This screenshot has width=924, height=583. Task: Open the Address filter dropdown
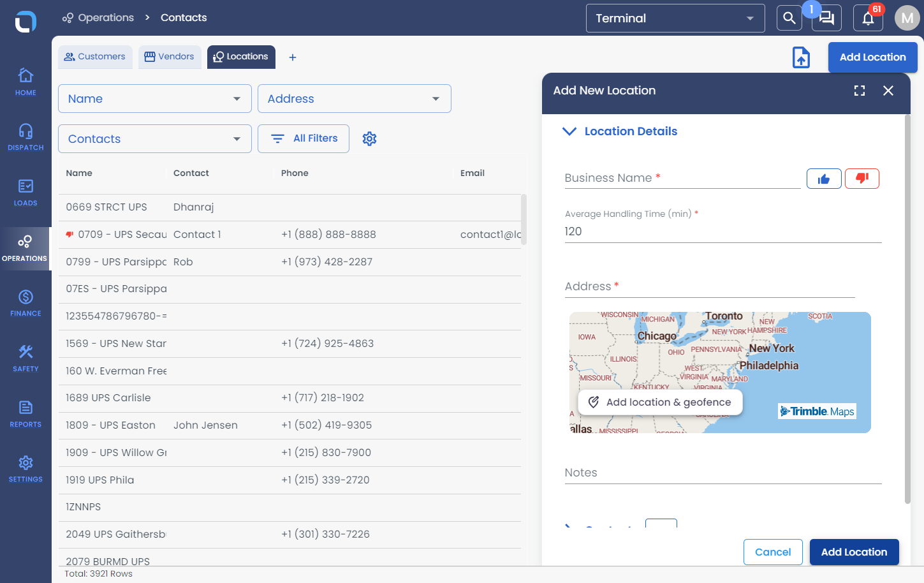355,99
